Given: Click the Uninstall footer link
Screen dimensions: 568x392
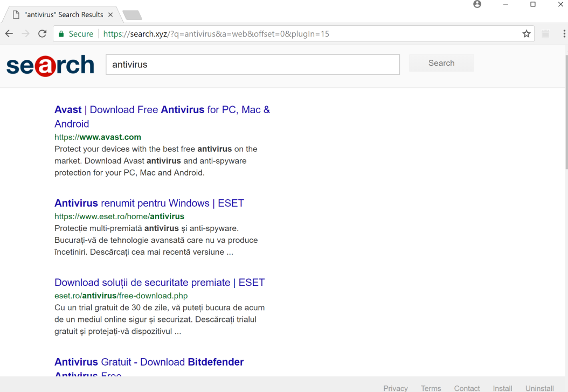Looking at the screenshot, I should tap(539, 388).
